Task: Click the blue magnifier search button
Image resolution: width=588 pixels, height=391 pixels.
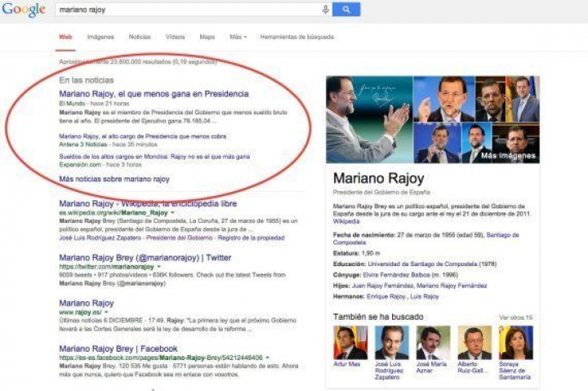Action: tap(346, 10)
